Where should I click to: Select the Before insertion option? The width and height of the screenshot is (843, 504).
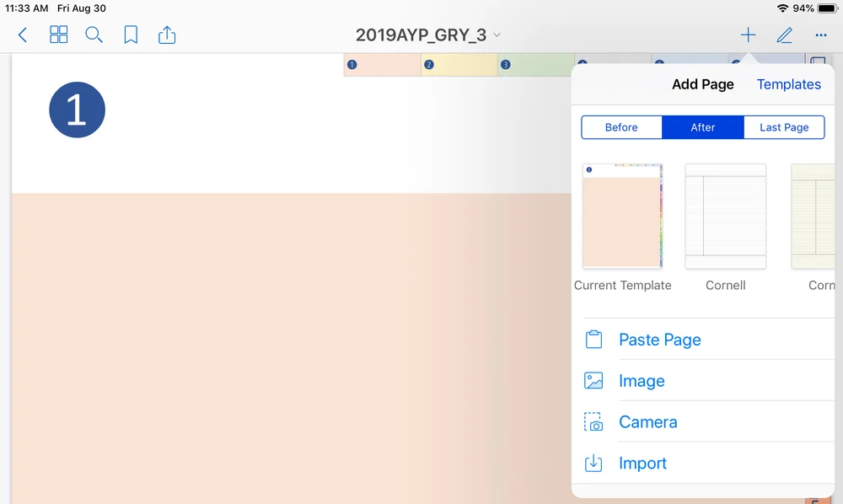[621, 127]
